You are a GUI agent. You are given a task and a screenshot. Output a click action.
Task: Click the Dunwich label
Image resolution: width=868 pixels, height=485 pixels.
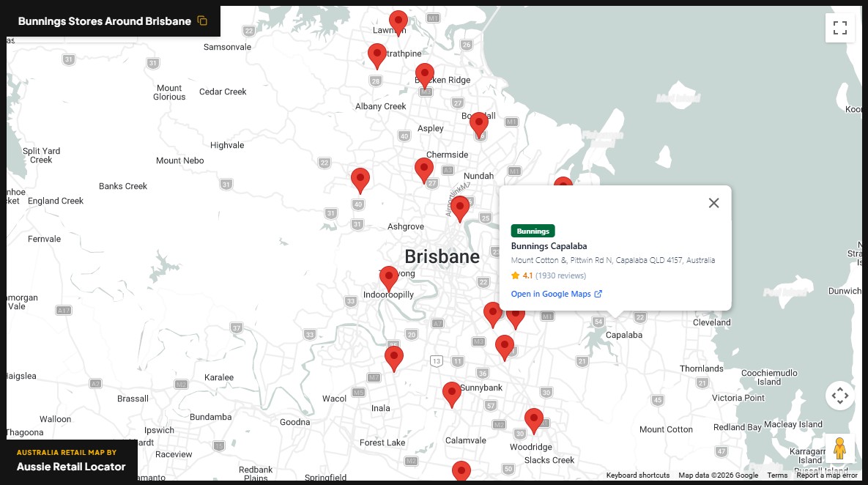[x=845, y=292]
